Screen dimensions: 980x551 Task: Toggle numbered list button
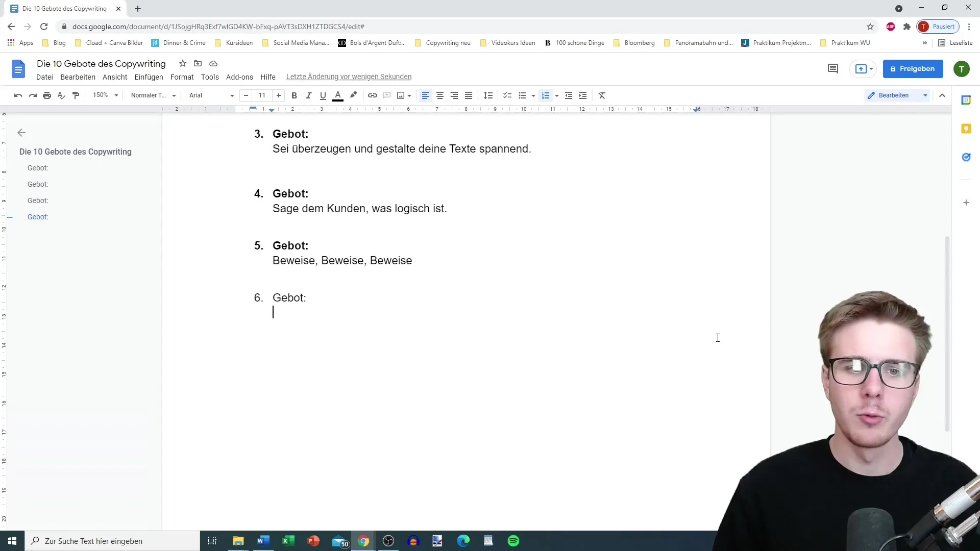(546, 95)
